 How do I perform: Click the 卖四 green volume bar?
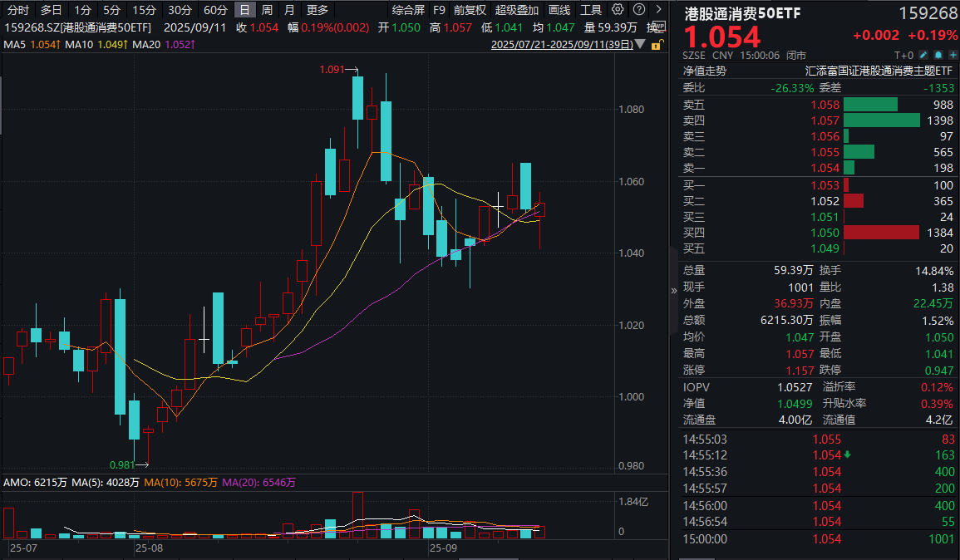(x=884, y=120)
